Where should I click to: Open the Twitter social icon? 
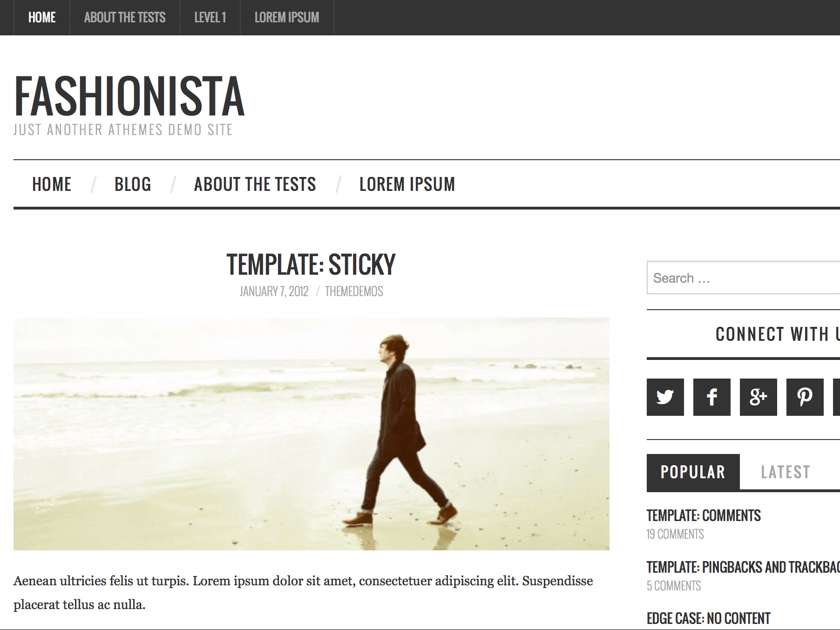coord(665,397)
